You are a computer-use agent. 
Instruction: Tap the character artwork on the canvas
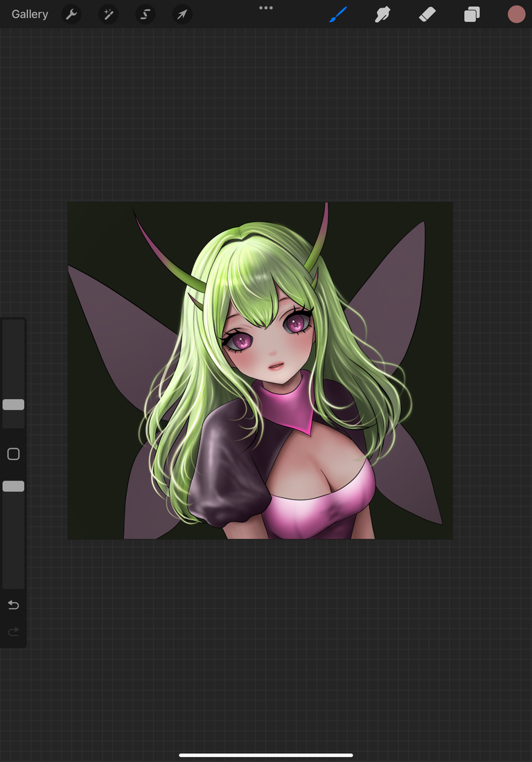[260, 371]
